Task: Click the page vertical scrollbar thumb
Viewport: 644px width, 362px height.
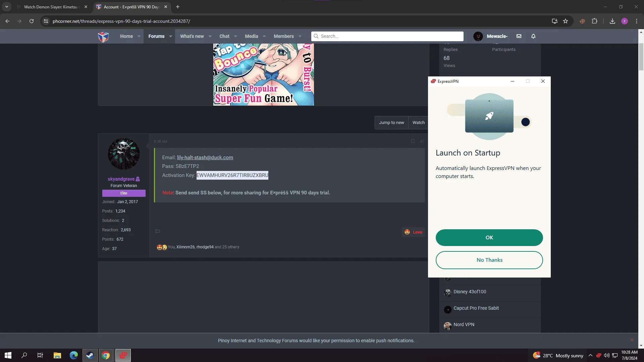Action: (641, 57)
